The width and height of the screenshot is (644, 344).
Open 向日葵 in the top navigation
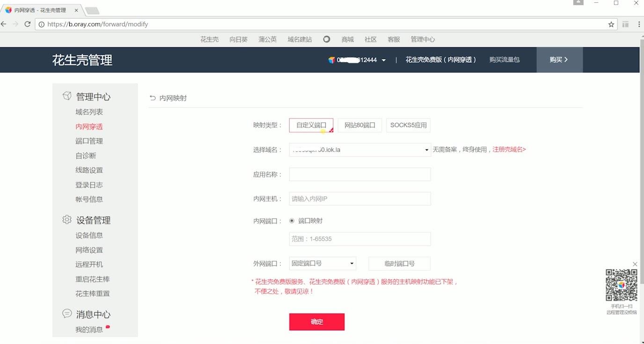click(239, 39)
